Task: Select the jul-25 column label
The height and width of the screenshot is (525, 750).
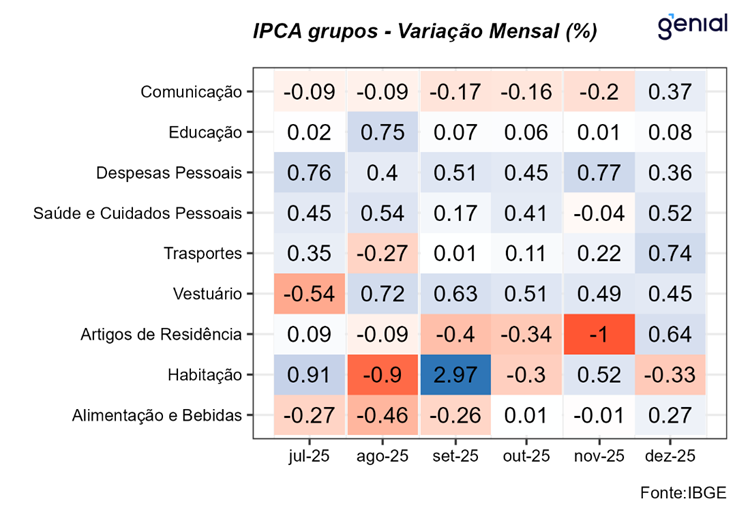Action: point(310,456)
